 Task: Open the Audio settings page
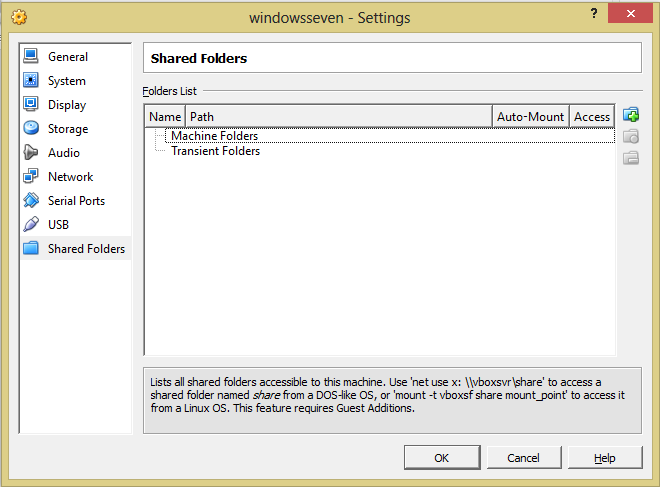click(76, 152)
